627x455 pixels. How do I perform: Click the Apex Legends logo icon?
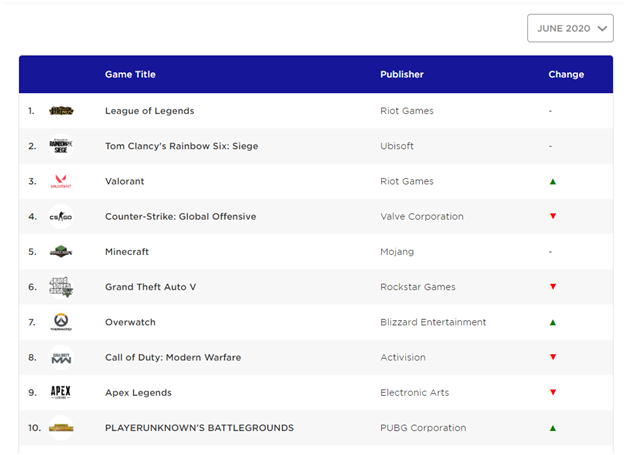coord(61,392)
